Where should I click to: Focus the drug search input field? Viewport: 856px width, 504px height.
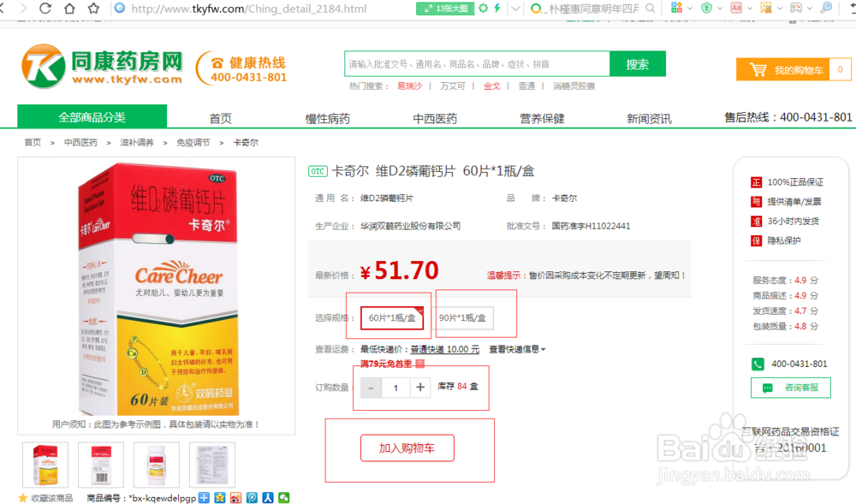(x=477, y=64)
